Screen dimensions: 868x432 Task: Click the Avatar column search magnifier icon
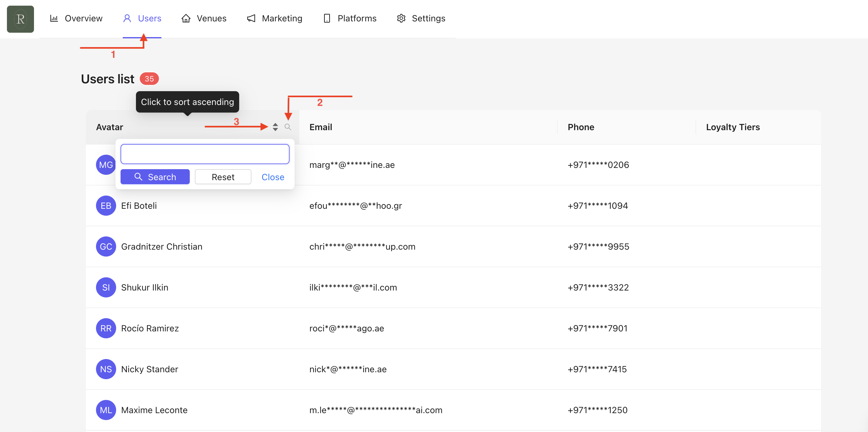(x=287, y=127)
